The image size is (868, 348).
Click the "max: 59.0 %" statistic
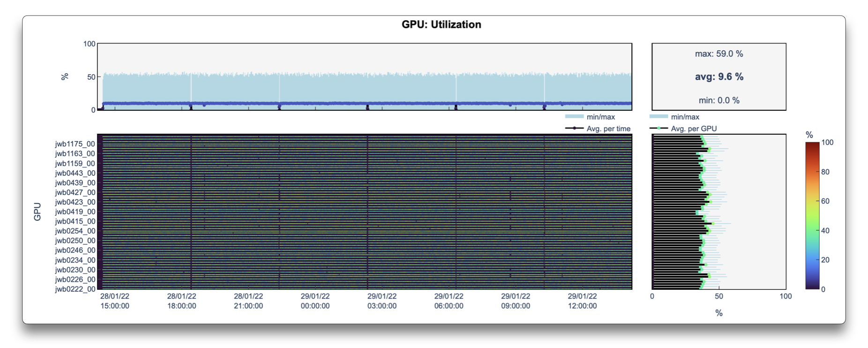pos(719,54)
